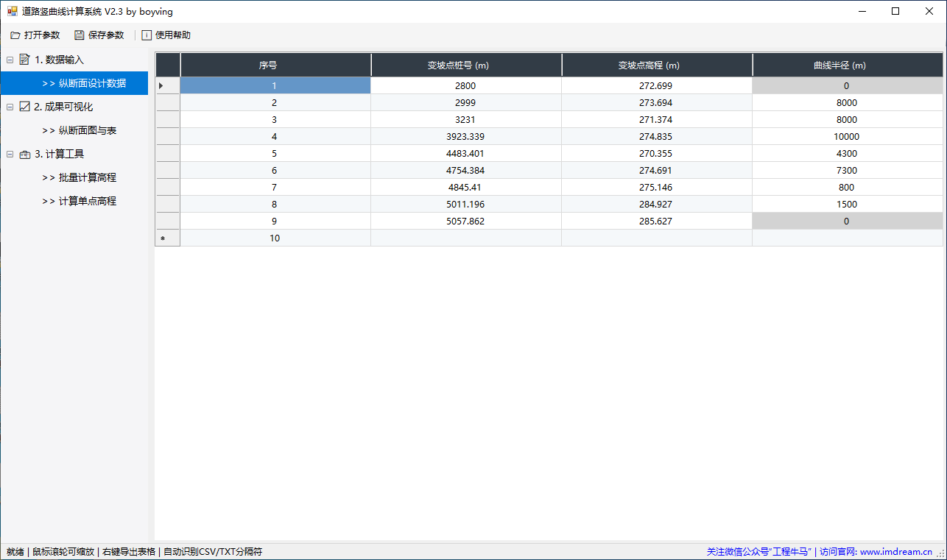Open the 批量计算高程 tool
This screenshot has width=947, height=560.
tap(87, 177)
